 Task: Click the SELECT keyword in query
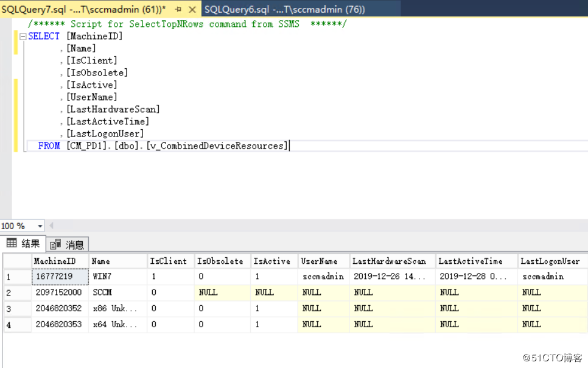pyautogui.click(x=44, y=37)
